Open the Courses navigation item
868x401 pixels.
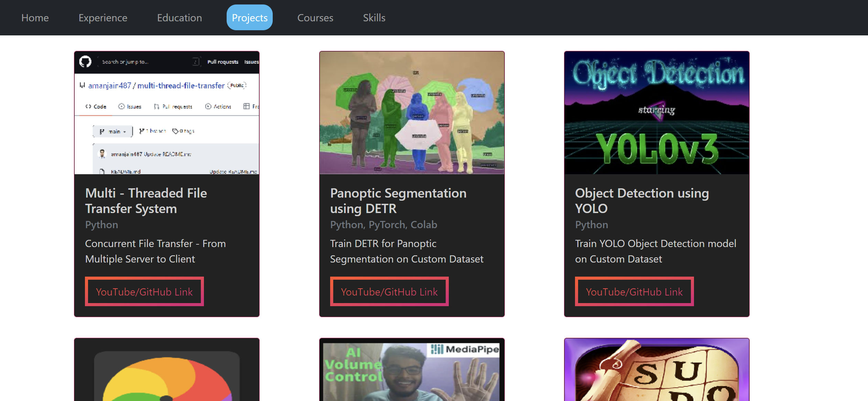[x=315, y=18]
